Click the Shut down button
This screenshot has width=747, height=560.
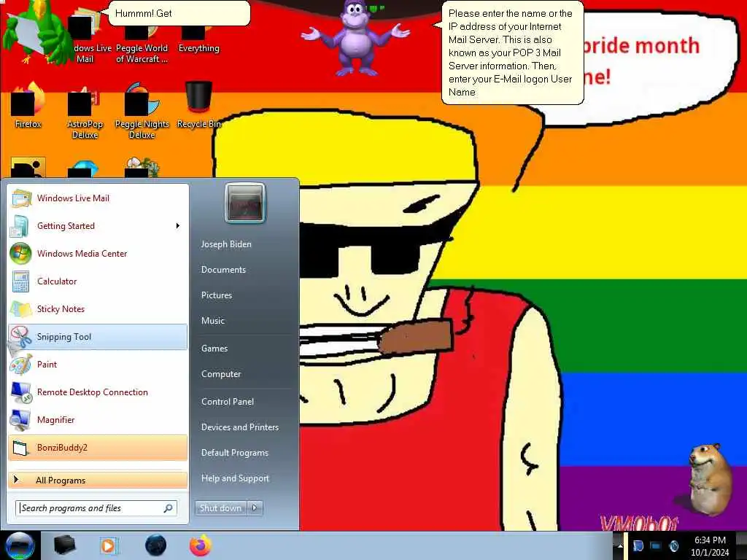click(220, 508)
